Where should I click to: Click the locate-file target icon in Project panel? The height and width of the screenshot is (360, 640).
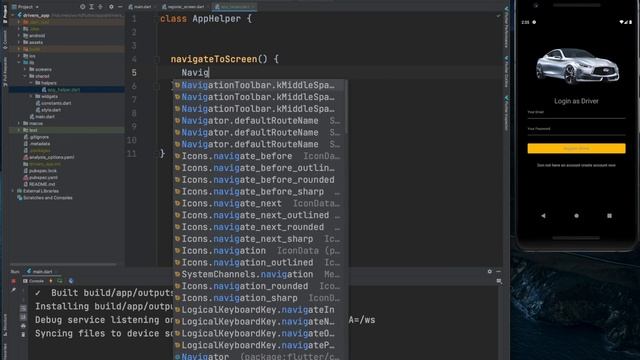tap(82, 7)
